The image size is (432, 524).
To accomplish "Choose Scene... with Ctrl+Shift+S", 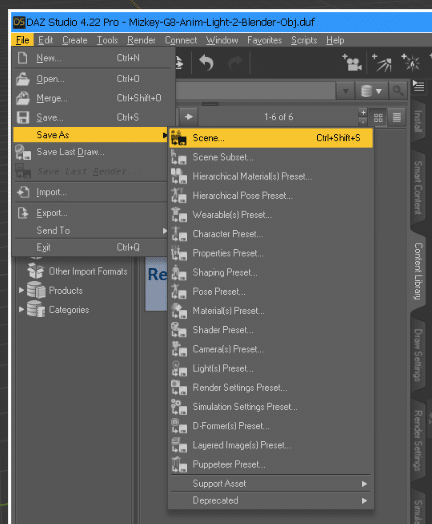I will pyautogui.click(x=271, y=138).
